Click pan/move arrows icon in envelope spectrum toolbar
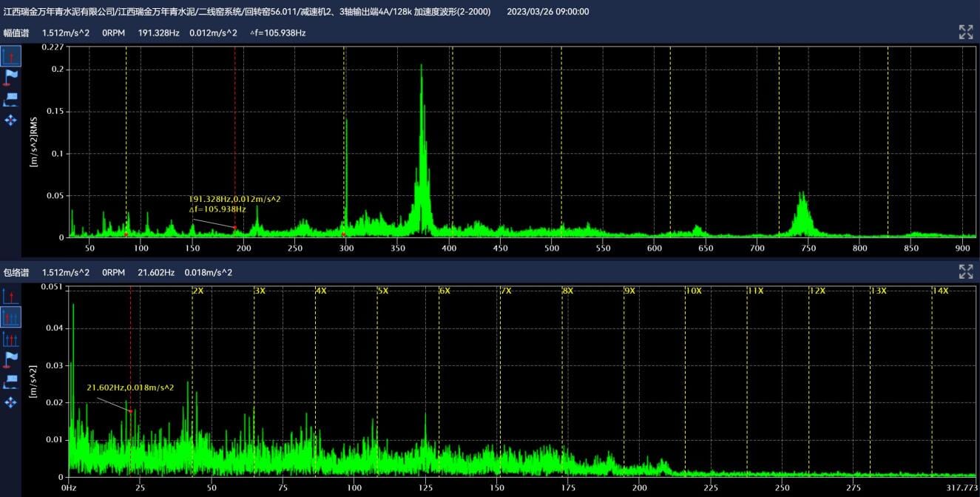Screen dimensions: 980x497 [x=10, y=402]
